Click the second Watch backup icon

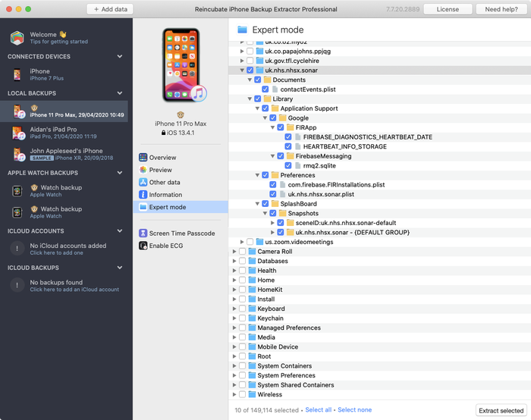click(17, 212)
